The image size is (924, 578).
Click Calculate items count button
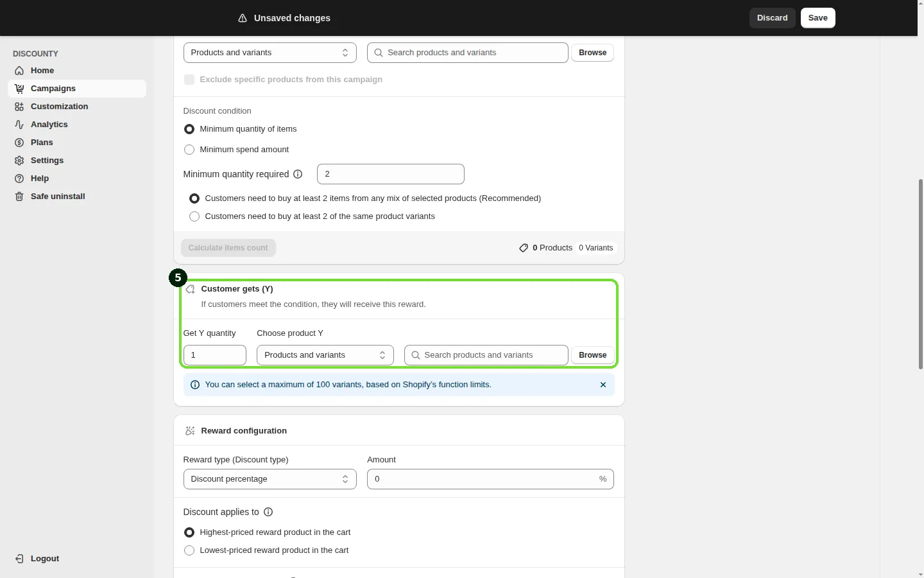228,248
